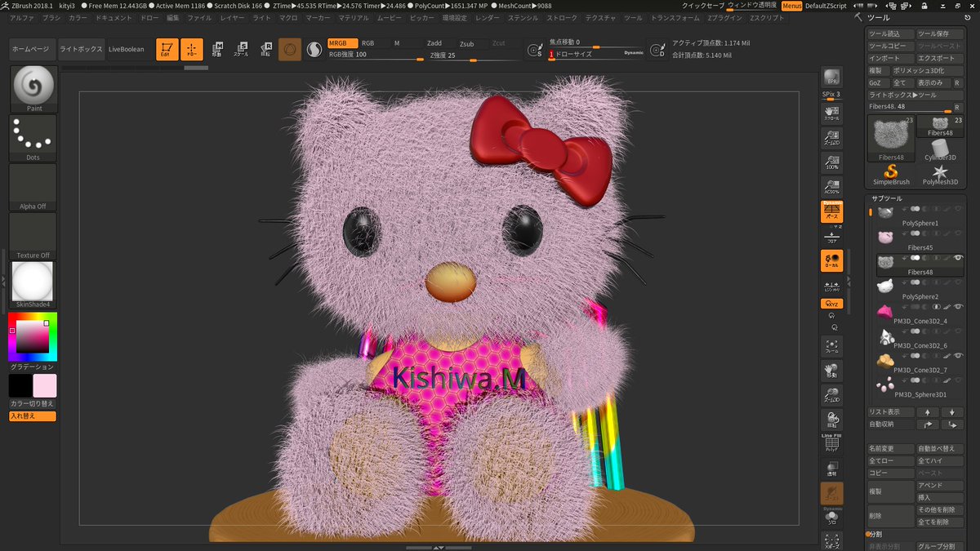Screen dimensions: 980x551
Task: Click the アペンド append subtool button
Action: point(940,486)
